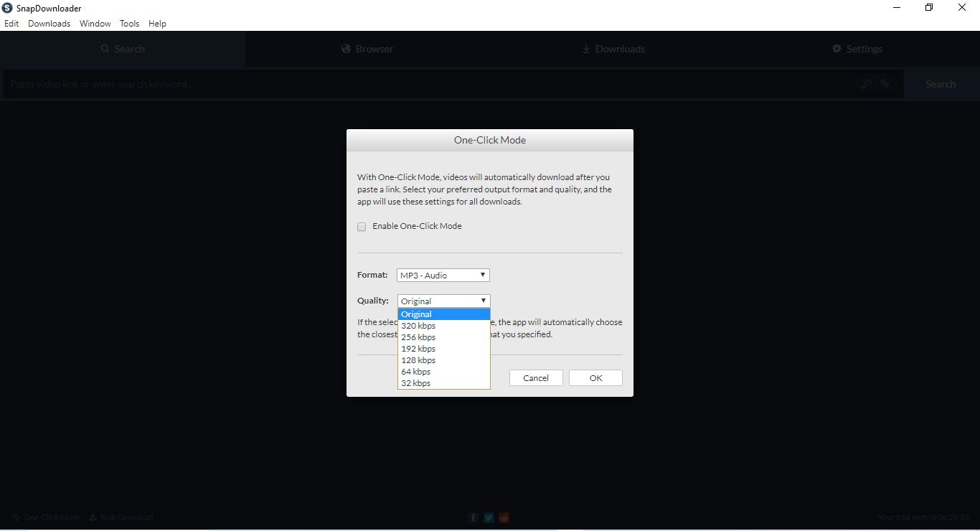Open the Help menu

point(157,24)
